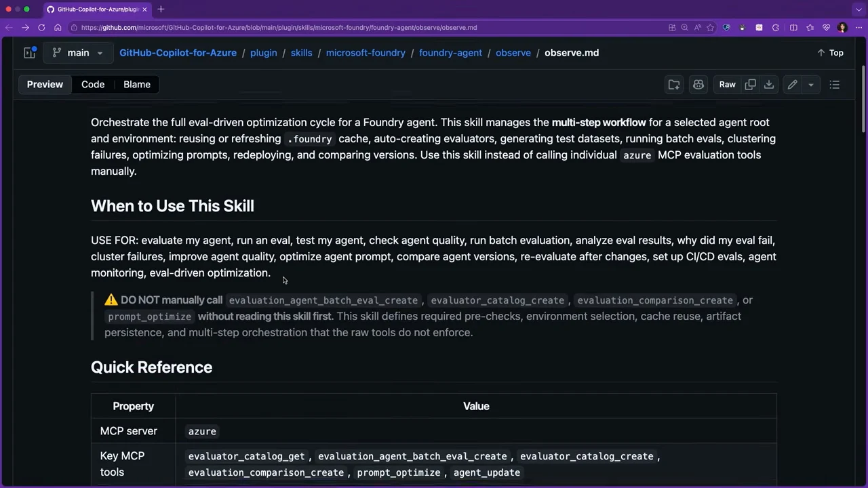The image size is (868, 488).
Task: Click the 'Value' column header
Action: click(476, 406)
